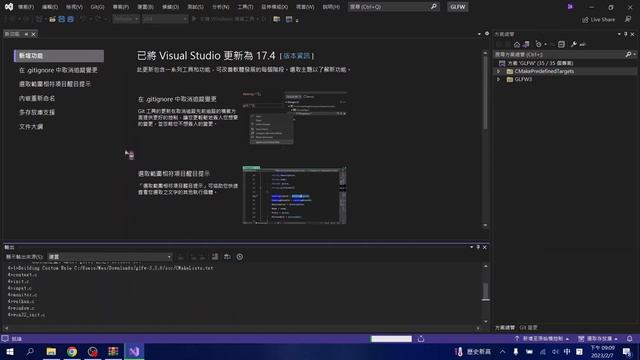Open Solution Explorer search options dropdown

(634, 54)
